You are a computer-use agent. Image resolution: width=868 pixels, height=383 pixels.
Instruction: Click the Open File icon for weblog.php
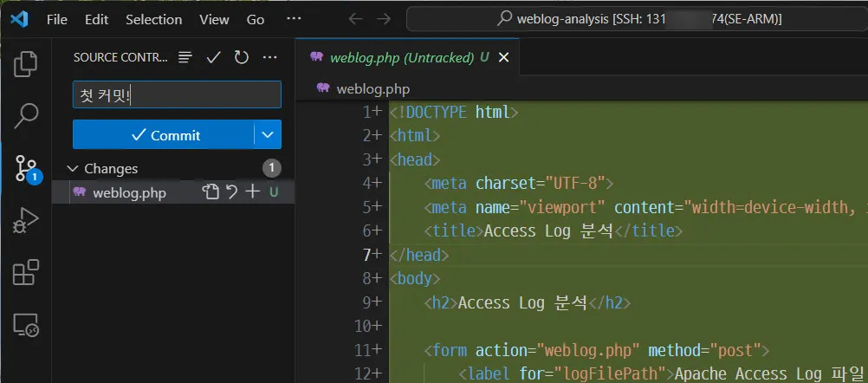point(210,192)
